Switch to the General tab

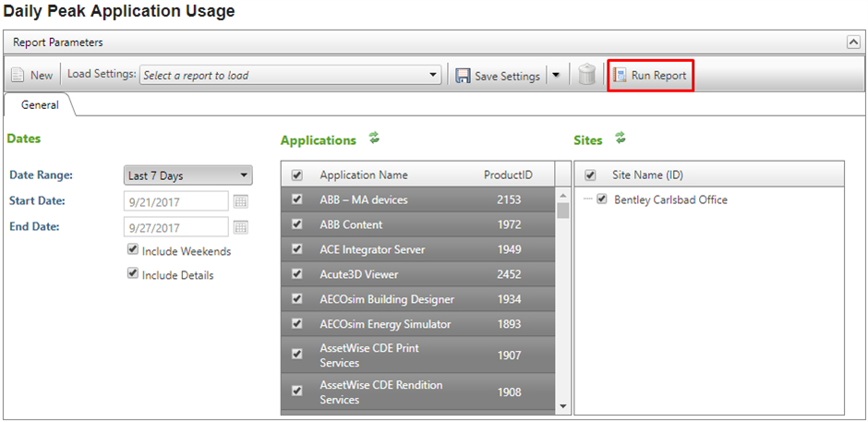[40, 104]
